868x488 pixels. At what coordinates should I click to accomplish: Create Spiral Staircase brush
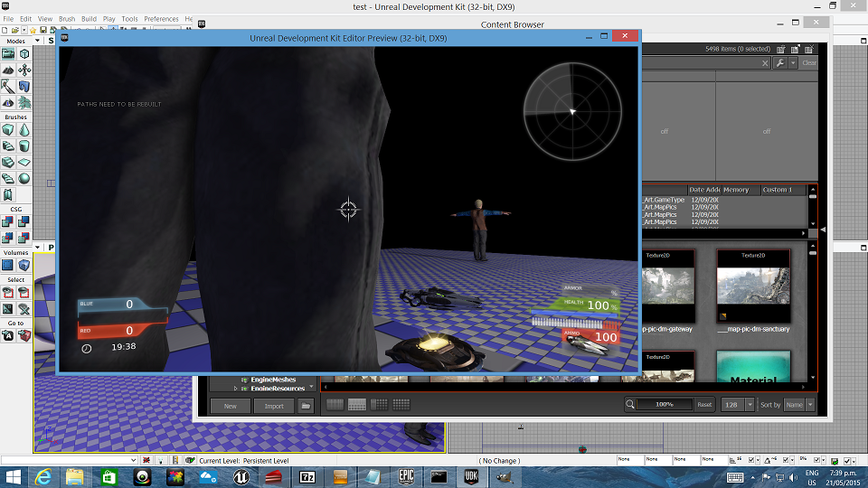coord(8,178)
